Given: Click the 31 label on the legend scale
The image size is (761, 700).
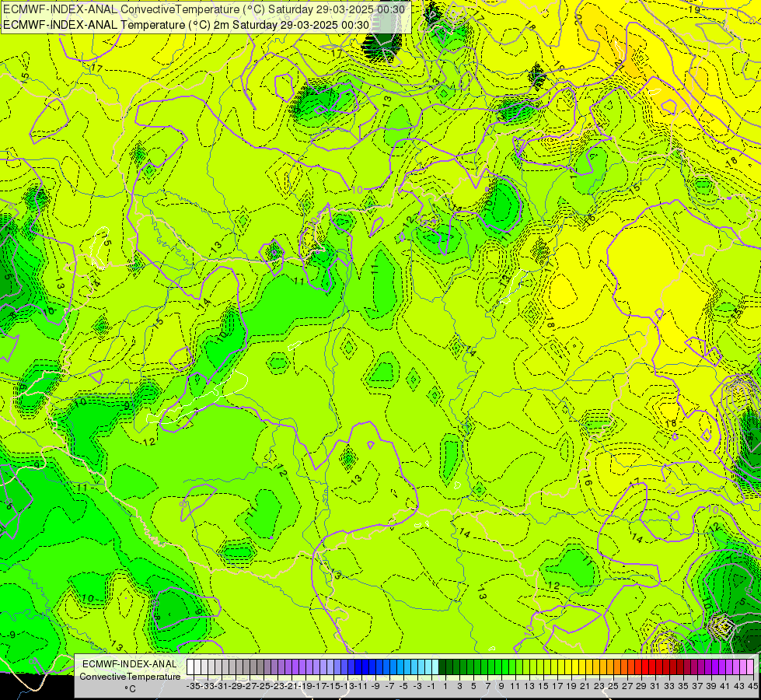Looking at the screenshot, I should 655,686.
